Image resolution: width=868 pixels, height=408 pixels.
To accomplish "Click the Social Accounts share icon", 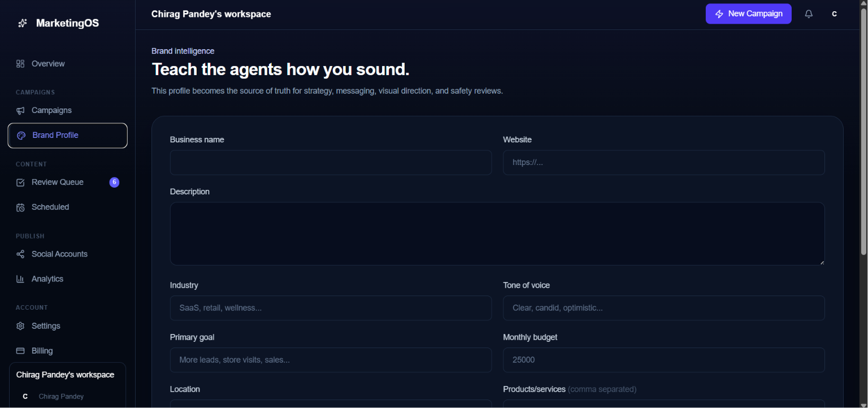I will click(20, 254).
